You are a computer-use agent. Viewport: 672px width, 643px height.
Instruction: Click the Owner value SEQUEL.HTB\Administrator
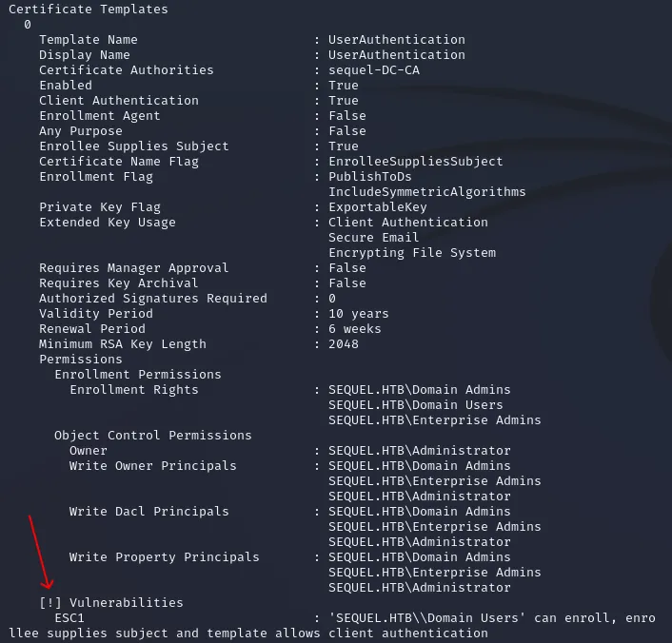tap(419, 450)
